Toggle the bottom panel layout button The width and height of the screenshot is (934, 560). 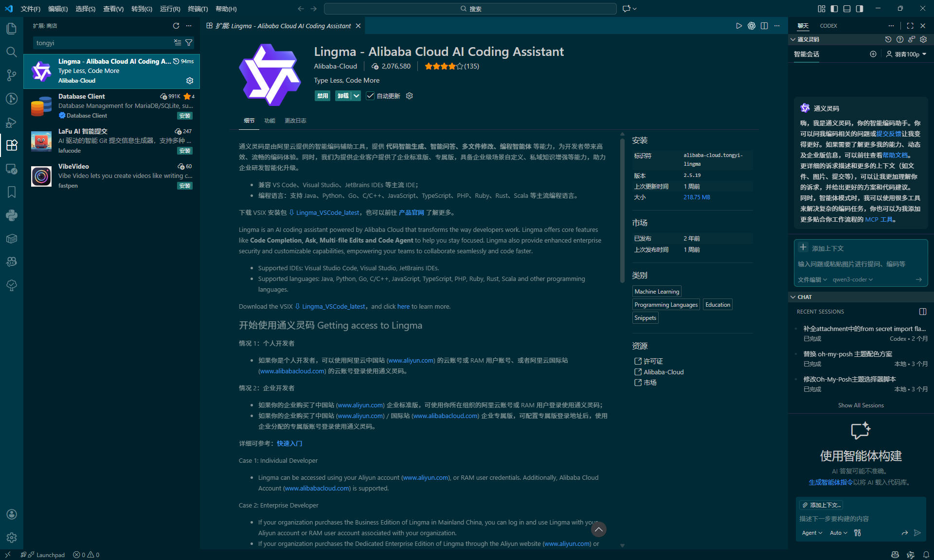coord(847,9)
